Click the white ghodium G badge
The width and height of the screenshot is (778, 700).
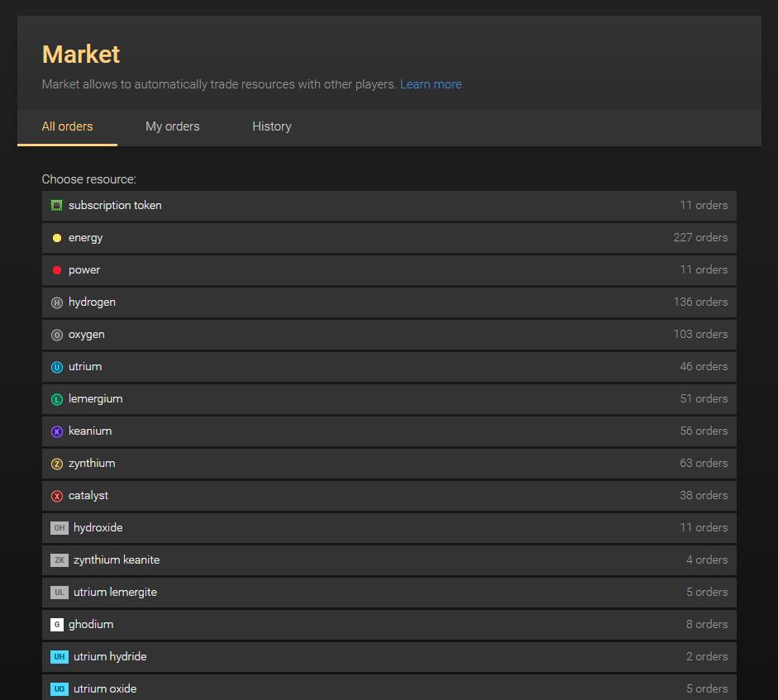(x=57, y=625)
